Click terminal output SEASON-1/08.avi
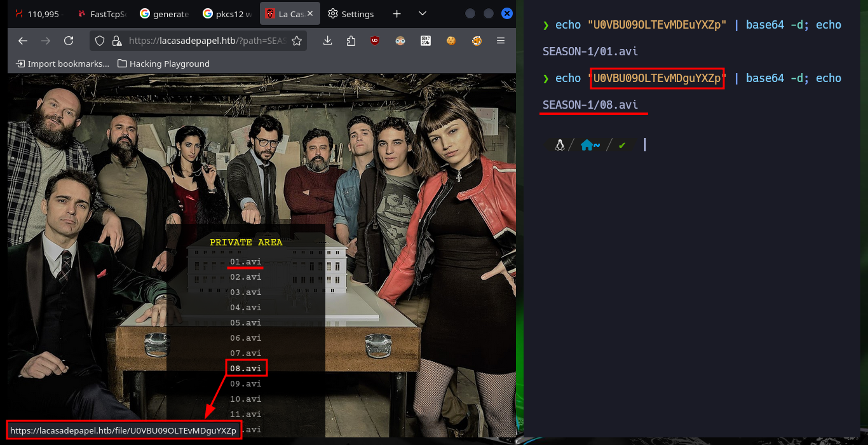This screenshot has width=868, height=445. click(x=590, y=105)
